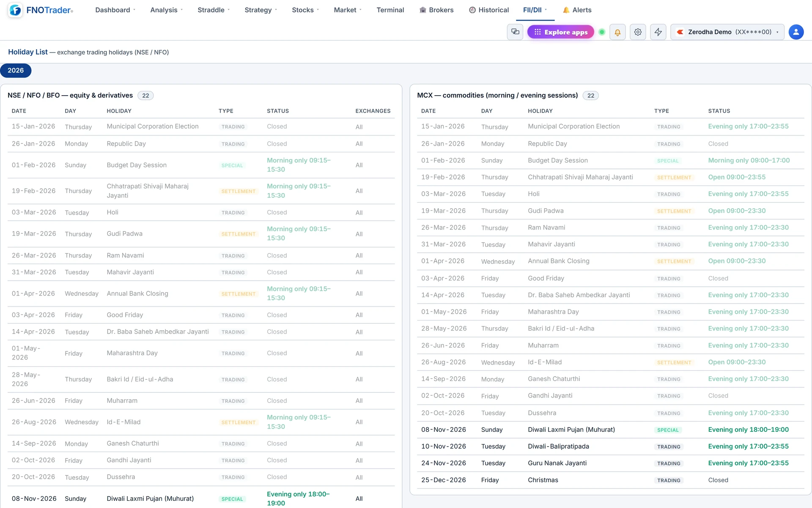Click the Brokers bank icon

[422, 10]
